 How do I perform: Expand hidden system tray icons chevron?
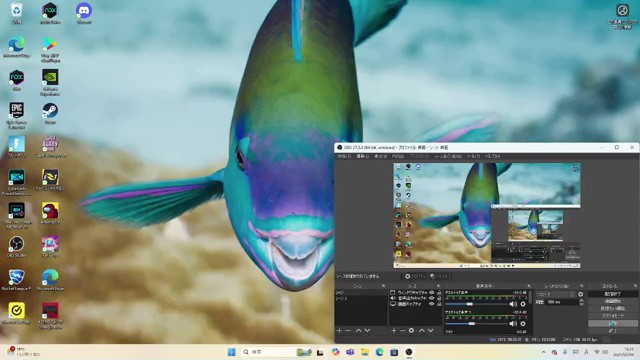tap(543, 352)
